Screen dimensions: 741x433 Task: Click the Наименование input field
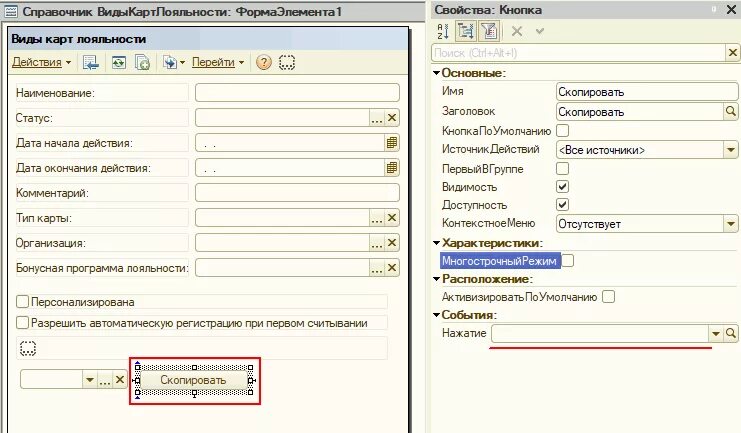click(x=297, y=93)
